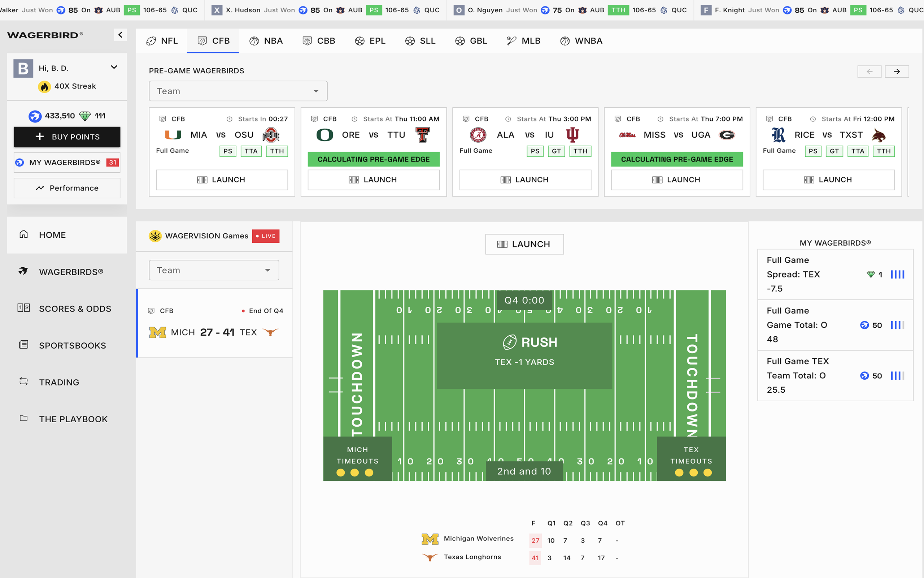This screenshot has width=924, height=578.
Task: Switch to the CBB tab
Action: pyautogui.click(x=318, y=41)
